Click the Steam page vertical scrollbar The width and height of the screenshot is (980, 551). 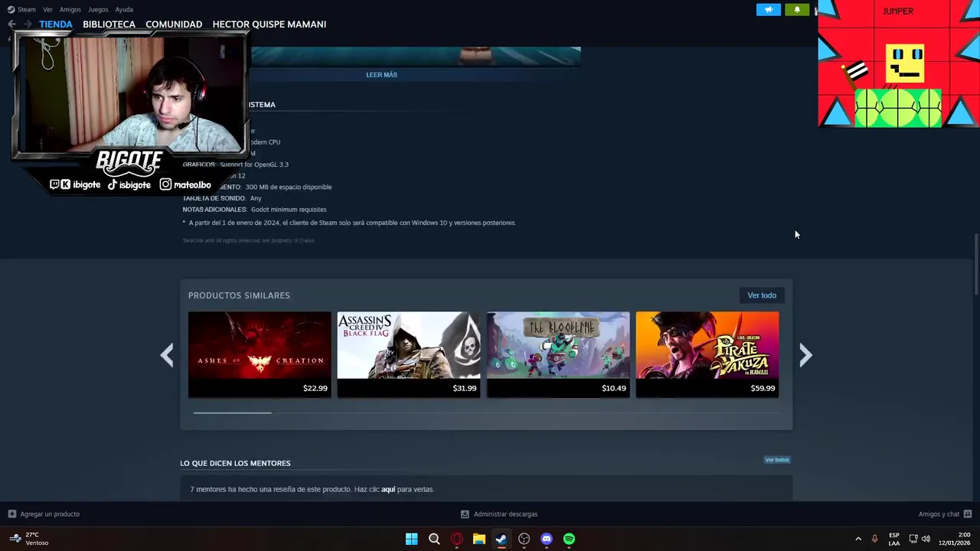[x=976, y=264]
